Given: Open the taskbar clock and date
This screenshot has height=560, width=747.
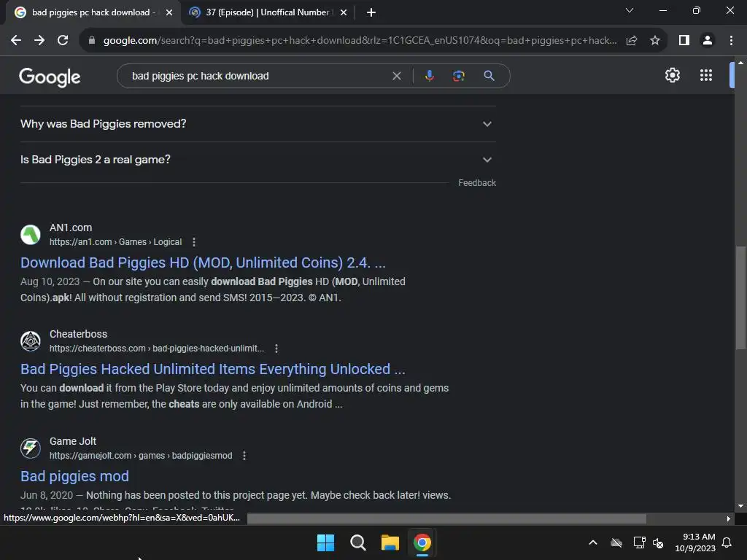Looking at the screenshot, I should 695,542.
